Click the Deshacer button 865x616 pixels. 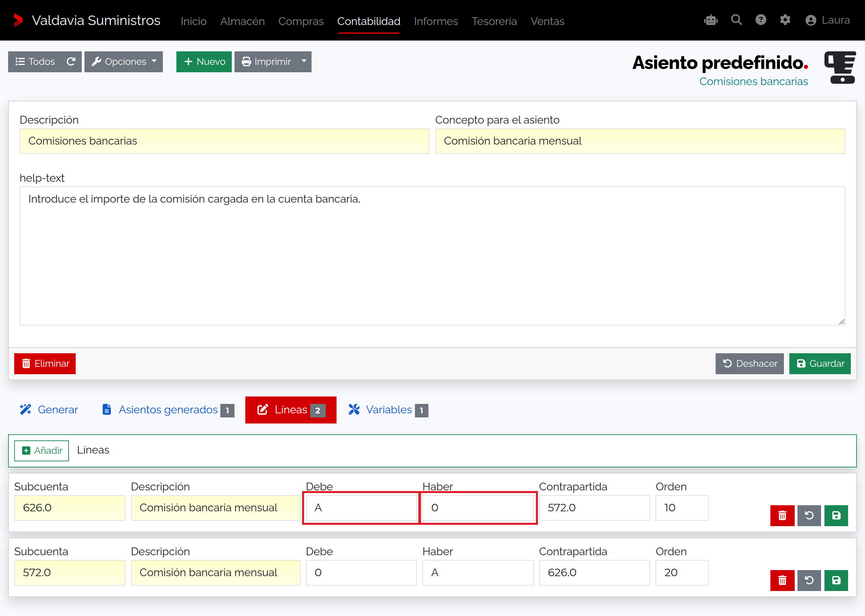[750, 364]
